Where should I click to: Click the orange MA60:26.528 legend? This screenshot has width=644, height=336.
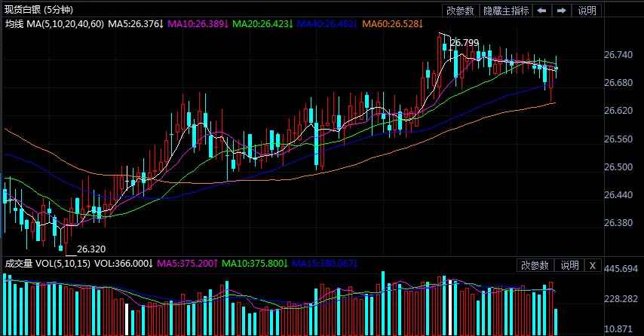point(393,25)
